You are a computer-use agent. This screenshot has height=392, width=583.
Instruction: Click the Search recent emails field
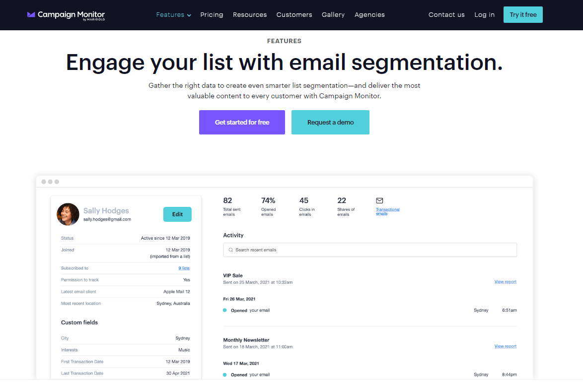pyautogui.click(x=370, y=250)
